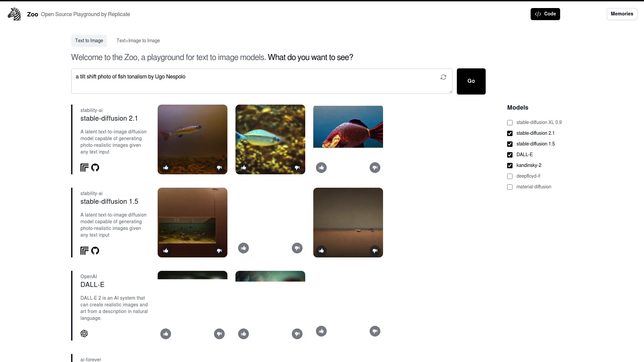Screen dimensions: 644x362
Task: Uncheck the DALL-E model
Action: click(x=510, y=155)
